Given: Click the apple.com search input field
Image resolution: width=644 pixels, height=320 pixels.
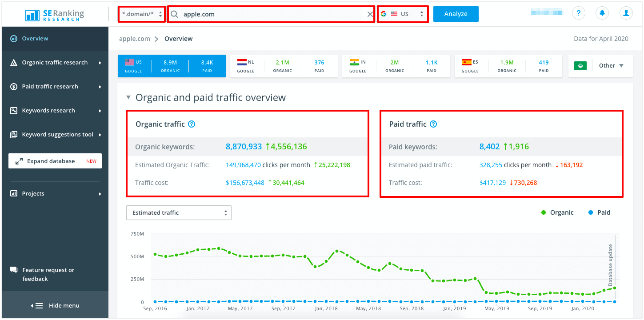Looking at the screenshot, I should point(272,14).
